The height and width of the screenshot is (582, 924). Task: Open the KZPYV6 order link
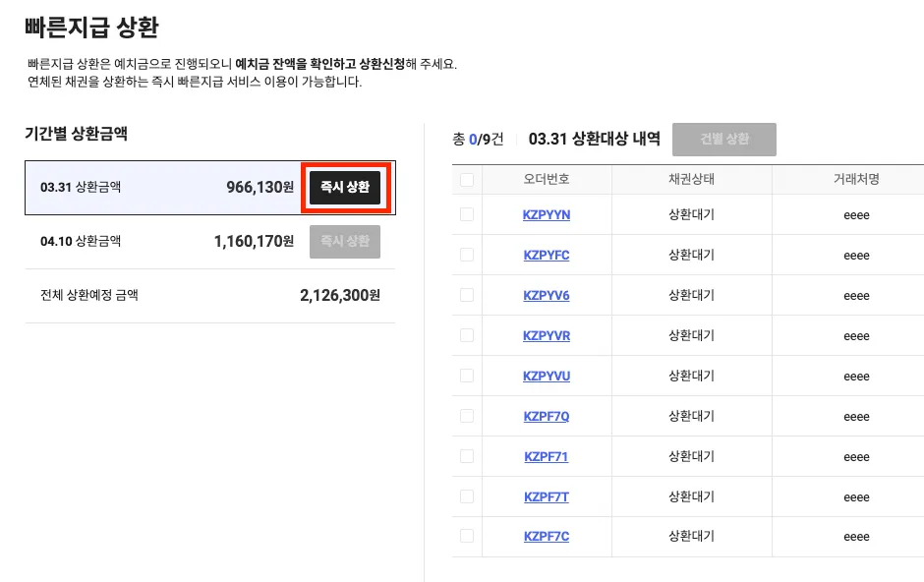click(547, 295)
